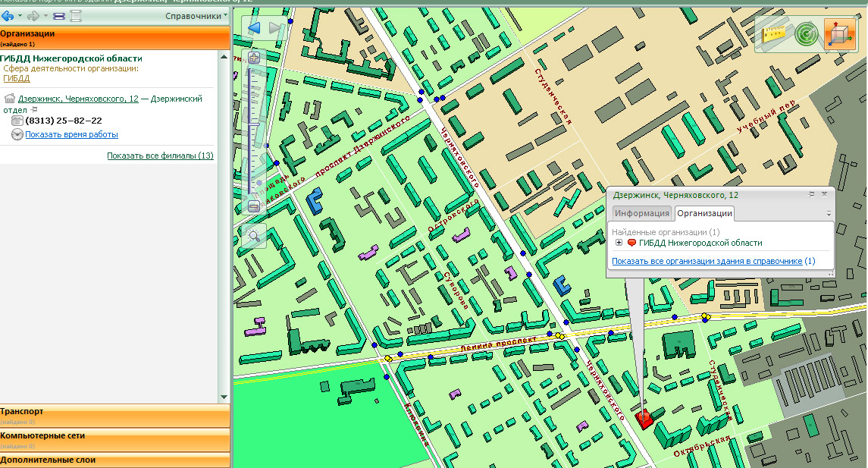Zoom out the map with the minus button
The width and height of the screenshot is (868, 468).
254,206
